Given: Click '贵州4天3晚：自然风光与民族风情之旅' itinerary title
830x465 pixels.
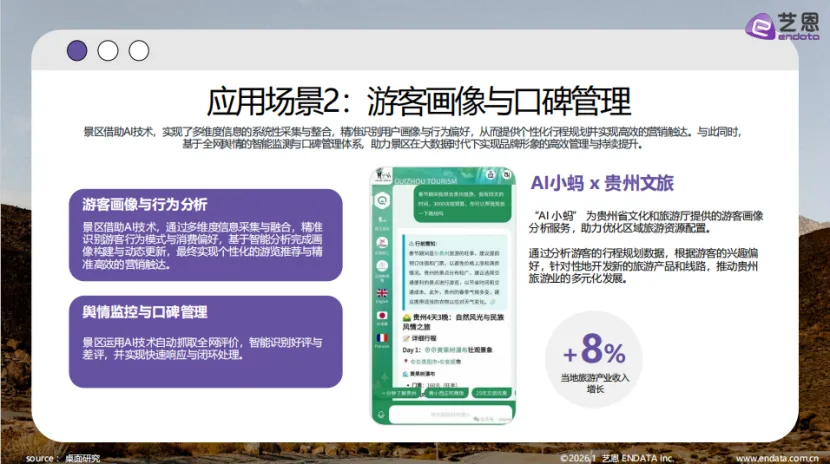Looking at the screenshot, I should tap(454, 321).
